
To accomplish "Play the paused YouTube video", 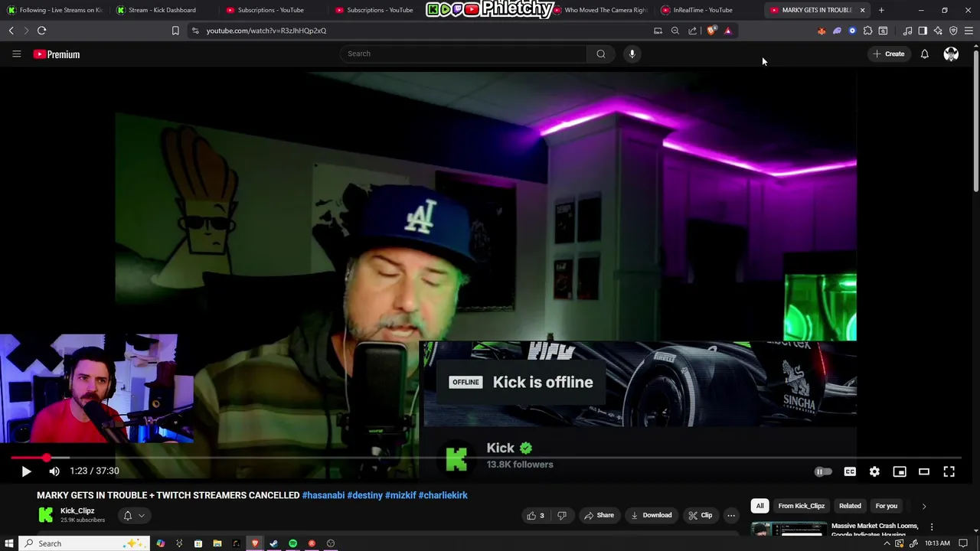I will click(x=26, y=471).
